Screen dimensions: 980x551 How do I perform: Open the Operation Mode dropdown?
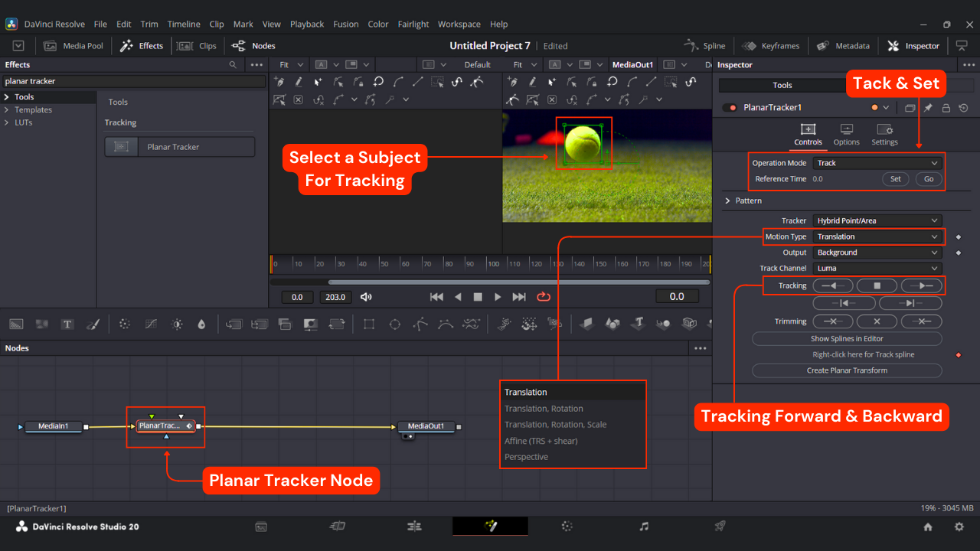(877, 163)
